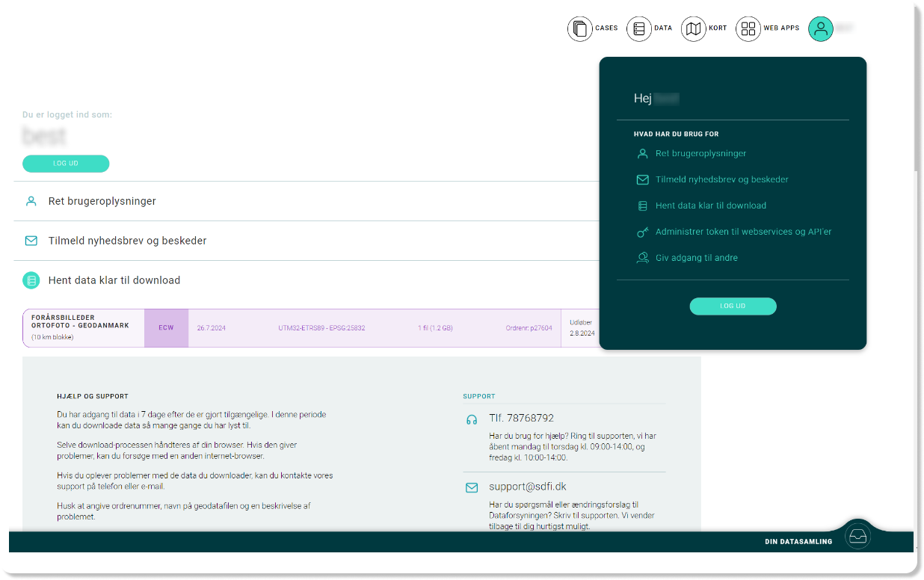The height and width of the screenshot is (580, 924).
Task: Open the Cases icon in top navigation
Action: pos(579,28)
